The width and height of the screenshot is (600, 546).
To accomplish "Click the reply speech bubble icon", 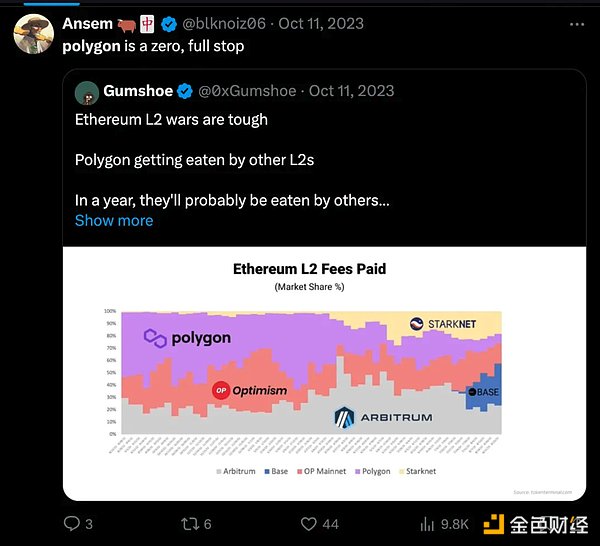I will click(x=71, y=523).
